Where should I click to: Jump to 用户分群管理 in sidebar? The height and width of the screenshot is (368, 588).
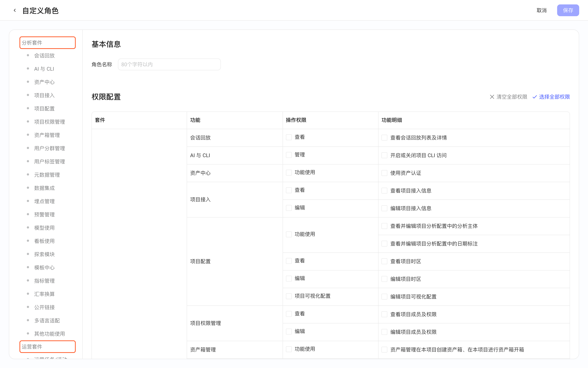(x=50, y=148)
